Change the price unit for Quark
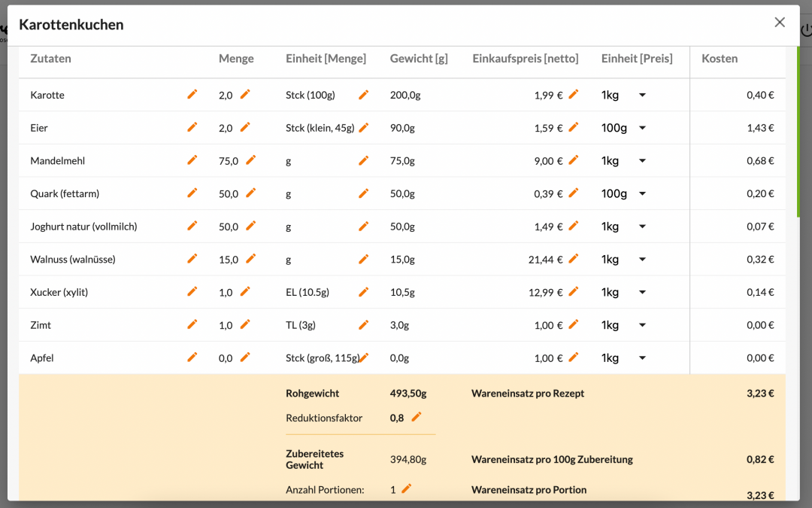Viewport: 812px width, 508px height. 641,193
